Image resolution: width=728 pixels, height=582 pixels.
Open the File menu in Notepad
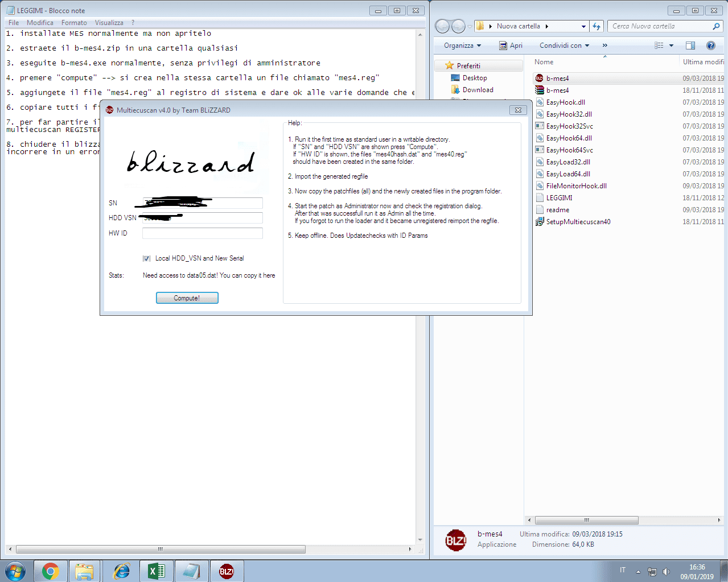click(x=14, y=23)
